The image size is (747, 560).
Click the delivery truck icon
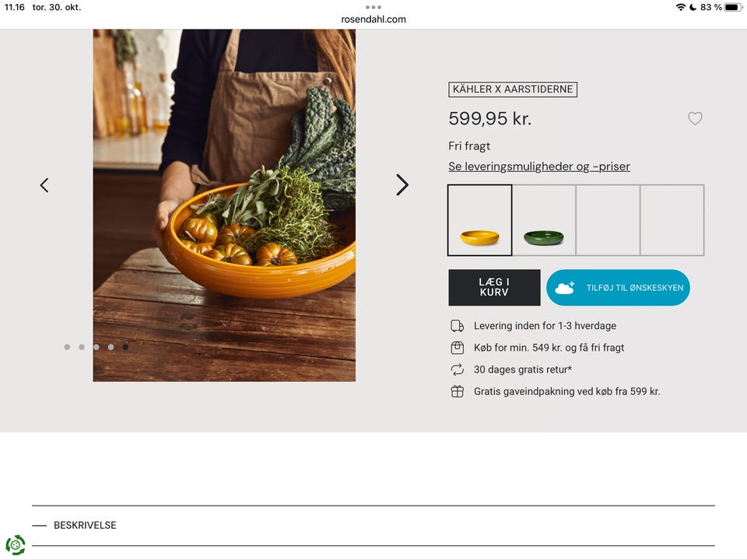pos(457,326)
